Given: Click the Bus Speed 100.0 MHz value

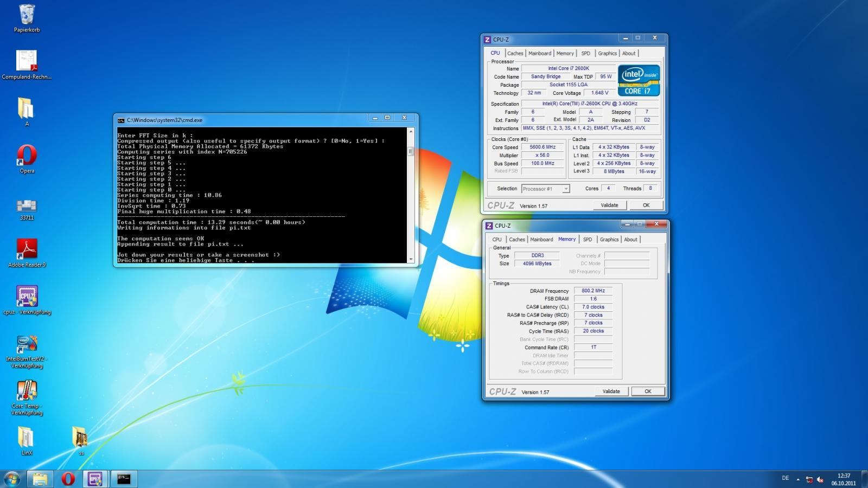Looking at the screenshot, I should click(543, 163).
